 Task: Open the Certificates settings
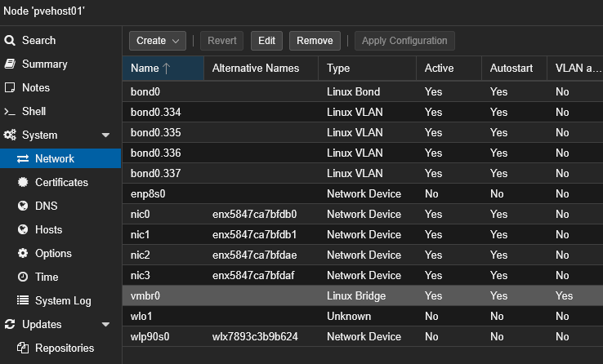[x=60, y=182]
